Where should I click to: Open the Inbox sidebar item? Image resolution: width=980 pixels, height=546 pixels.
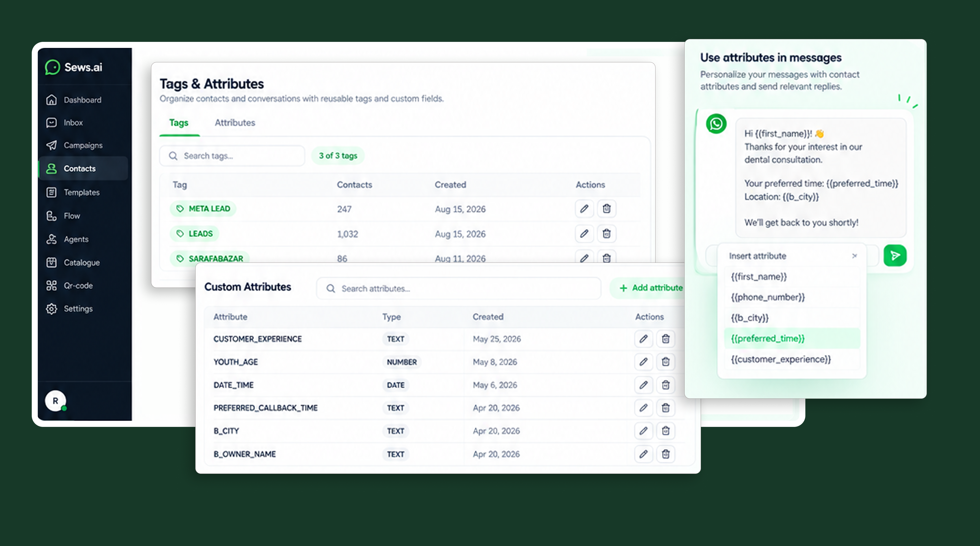[64, 122]
